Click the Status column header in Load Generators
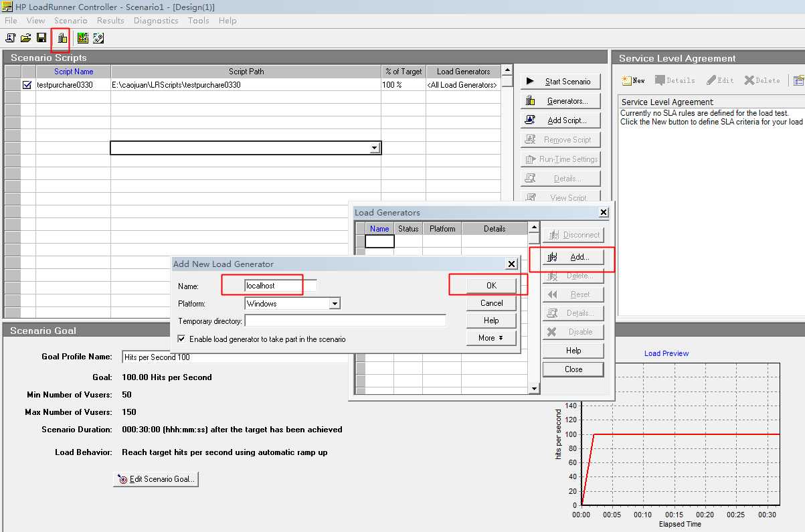This screenshot has height=532, width=805. click(408, 229)
